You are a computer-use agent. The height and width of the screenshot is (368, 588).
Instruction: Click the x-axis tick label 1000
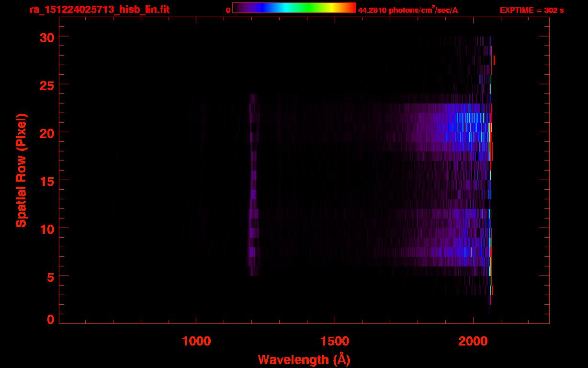pyautogui.click(x=196, y=341)
